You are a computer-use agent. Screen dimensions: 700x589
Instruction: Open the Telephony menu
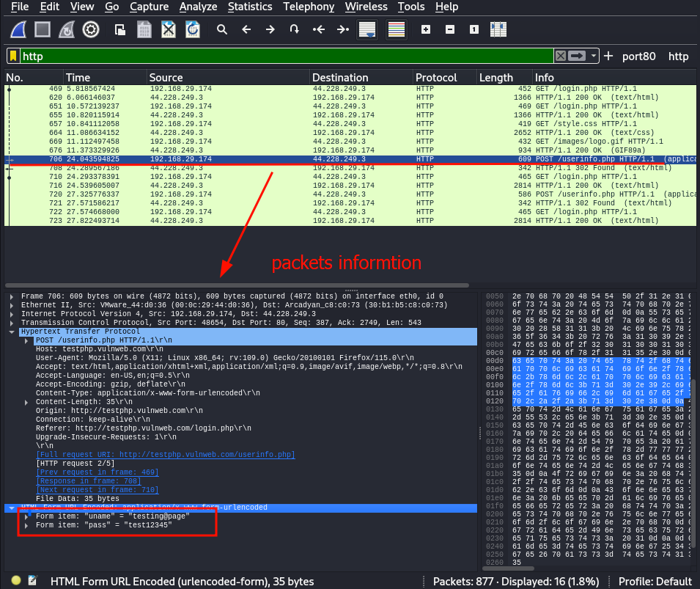click(x=309, y=7)
